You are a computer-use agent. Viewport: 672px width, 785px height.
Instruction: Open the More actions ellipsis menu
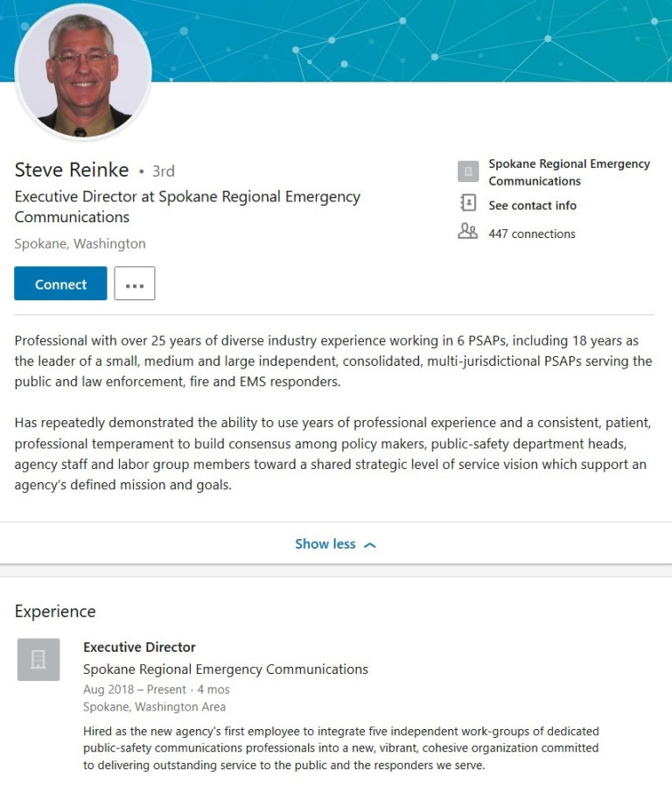[135, 284]
